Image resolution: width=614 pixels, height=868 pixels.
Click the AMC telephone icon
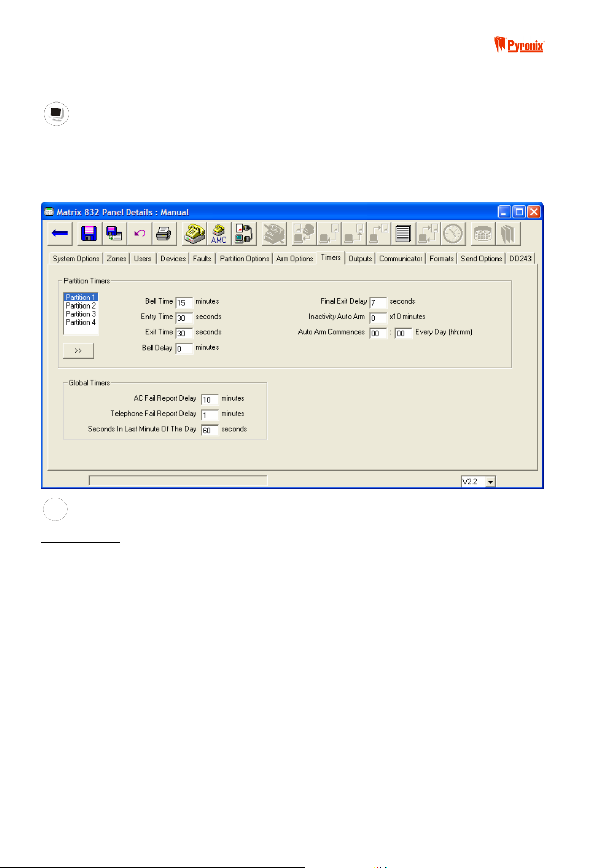coord(219,234)
